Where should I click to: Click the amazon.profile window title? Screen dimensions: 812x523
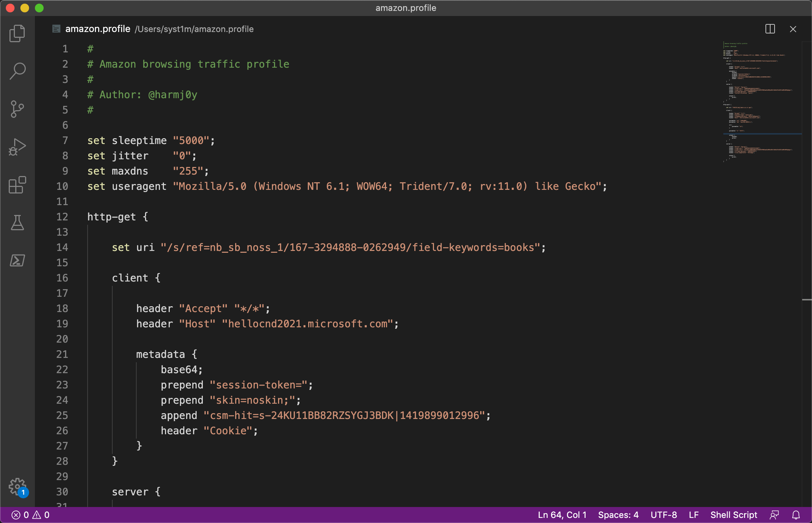point(406,8)
